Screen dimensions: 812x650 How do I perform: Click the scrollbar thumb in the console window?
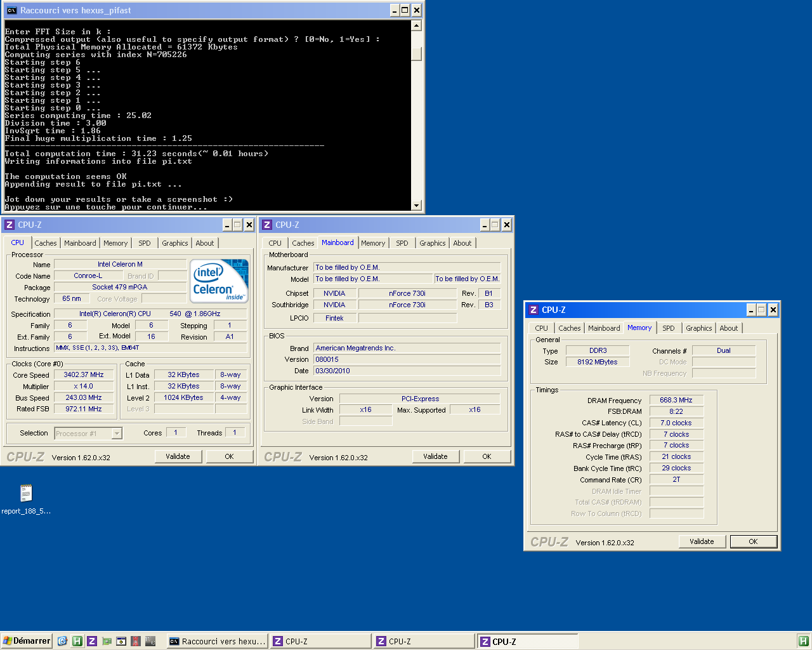(x=417, y=53)
